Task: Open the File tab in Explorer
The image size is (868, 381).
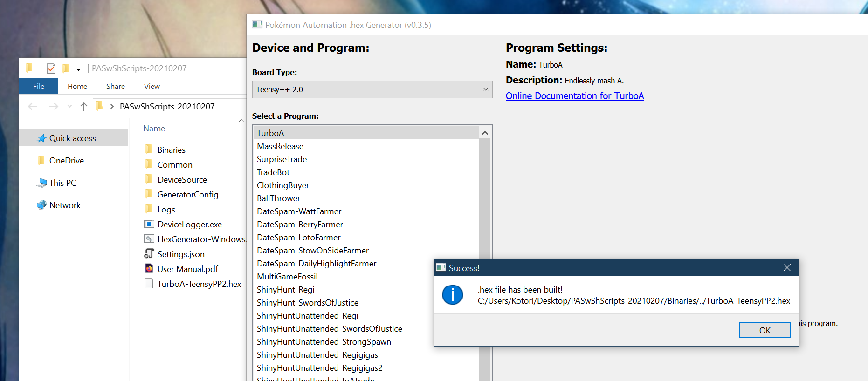Action: tap(39, 86)
